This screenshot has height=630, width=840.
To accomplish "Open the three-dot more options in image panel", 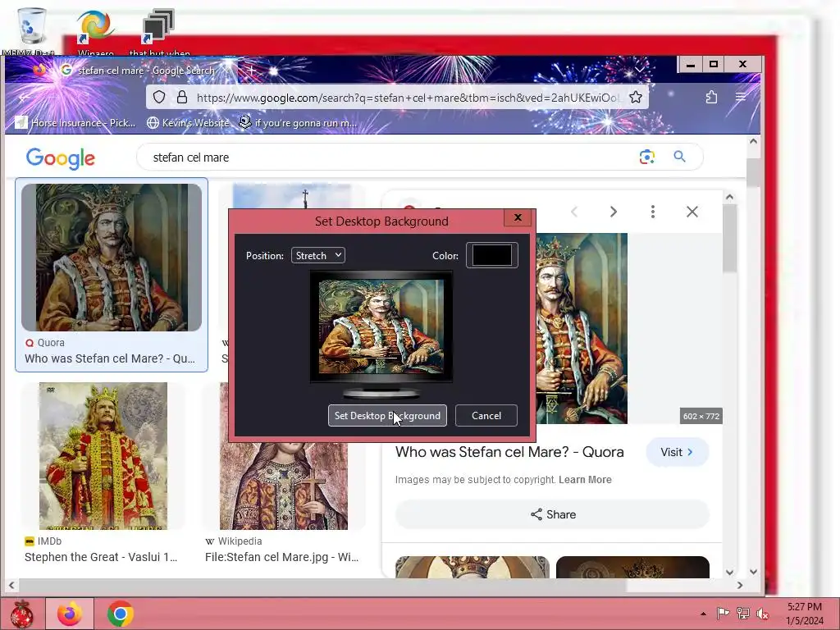I will (652, 212).
